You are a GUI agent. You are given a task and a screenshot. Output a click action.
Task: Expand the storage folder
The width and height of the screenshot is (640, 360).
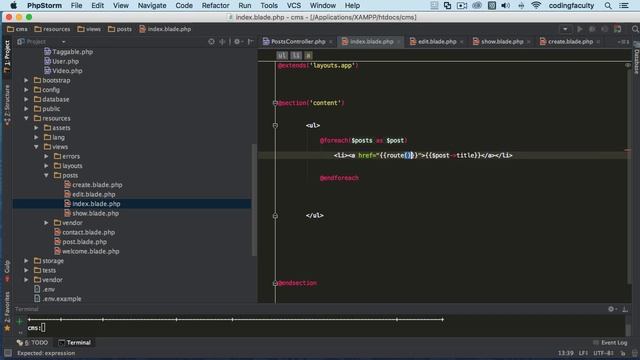click(27, 261)
